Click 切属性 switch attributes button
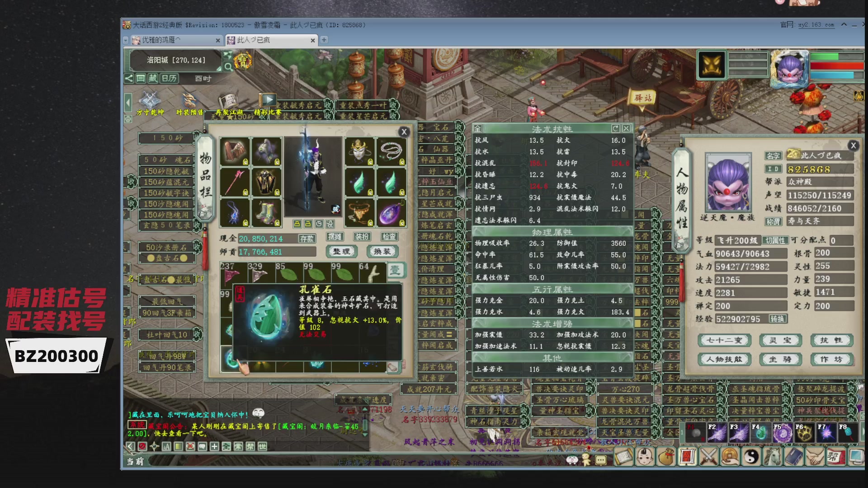The image size is (868, 488). [x=775, y=240]
